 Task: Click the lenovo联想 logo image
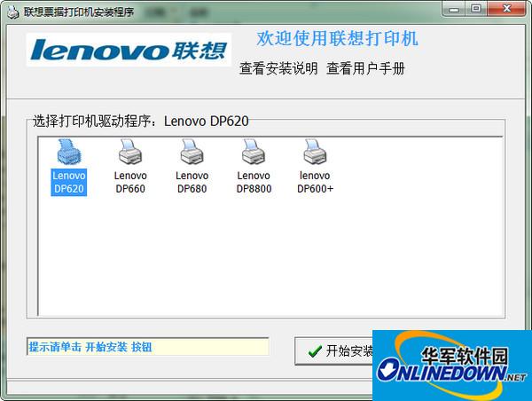coord(129,50)
